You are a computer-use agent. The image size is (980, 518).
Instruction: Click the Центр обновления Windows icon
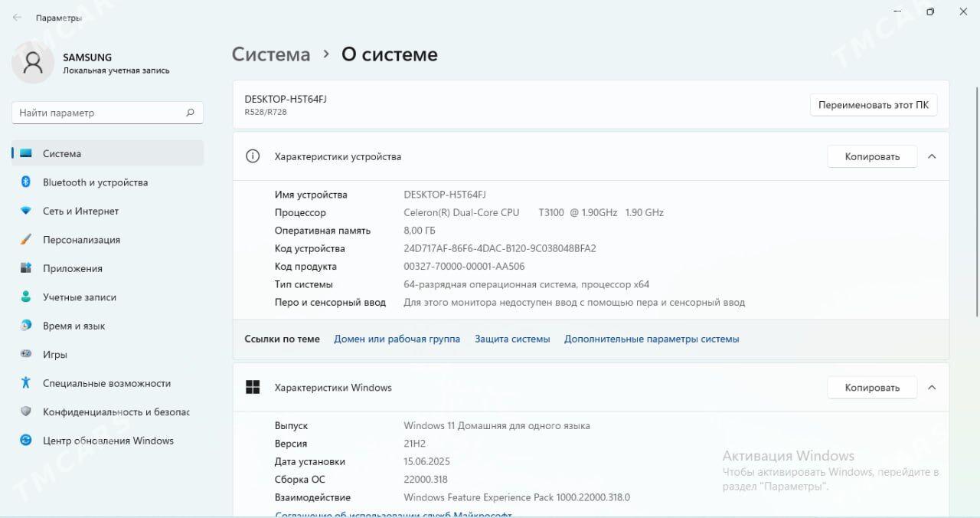tap(26, 441)
